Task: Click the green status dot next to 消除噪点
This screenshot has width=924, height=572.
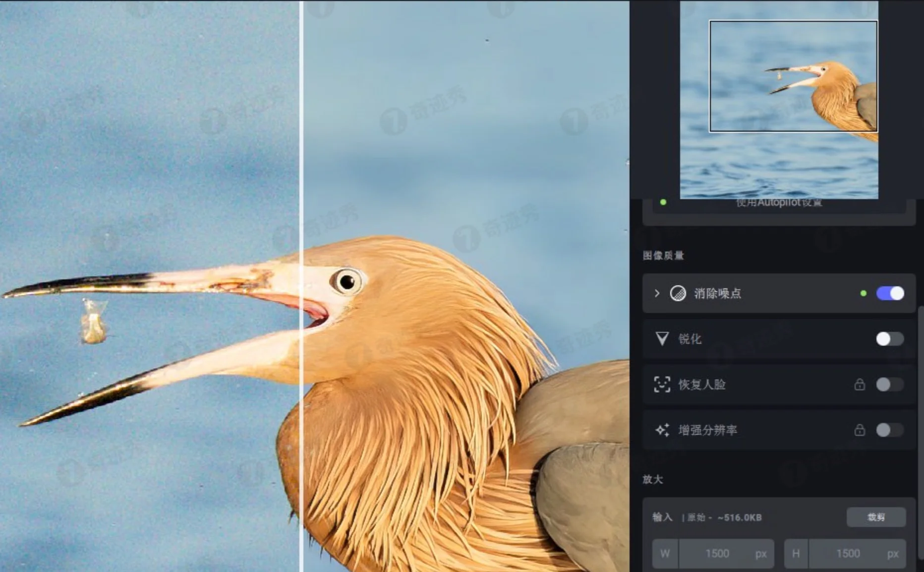Action: [x=863, y=293]
